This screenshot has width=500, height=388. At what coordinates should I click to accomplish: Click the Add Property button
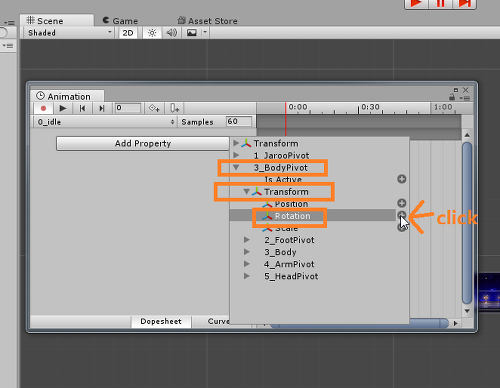coord(143,144)
